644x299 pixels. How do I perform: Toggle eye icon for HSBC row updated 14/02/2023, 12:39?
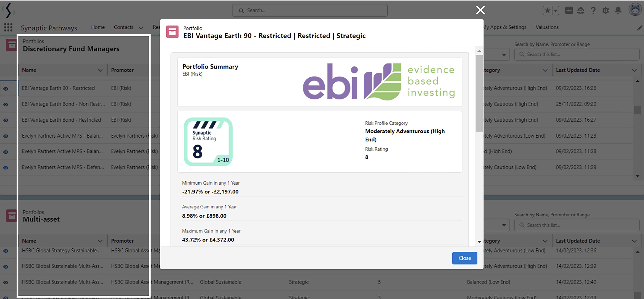[x=6, y=266]
